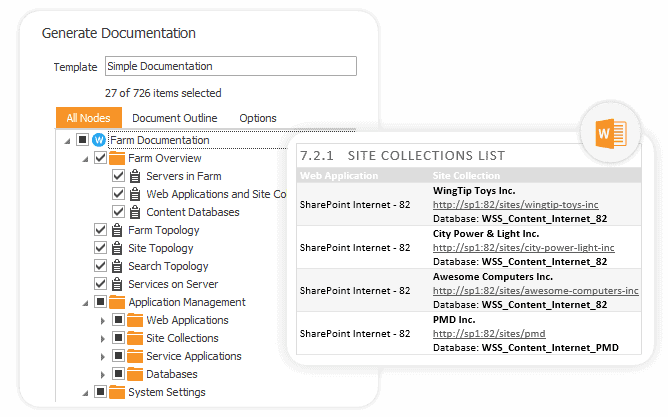Image resolution: width=668 pixels, height=417 pixels.
Task: Click the Services on Server clipboard icon
Action: [x=117, y=284]
